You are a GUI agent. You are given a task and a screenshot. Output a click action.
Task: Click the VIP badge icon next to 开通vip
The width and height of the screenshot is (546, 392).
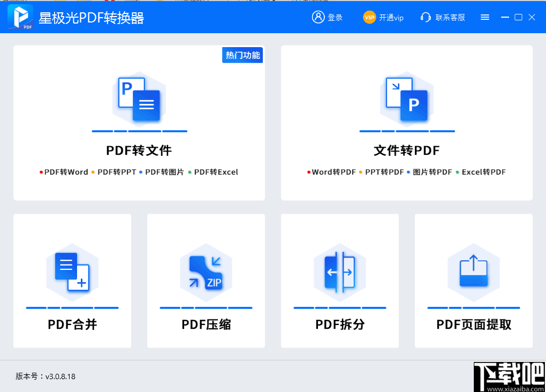point(369,17)
